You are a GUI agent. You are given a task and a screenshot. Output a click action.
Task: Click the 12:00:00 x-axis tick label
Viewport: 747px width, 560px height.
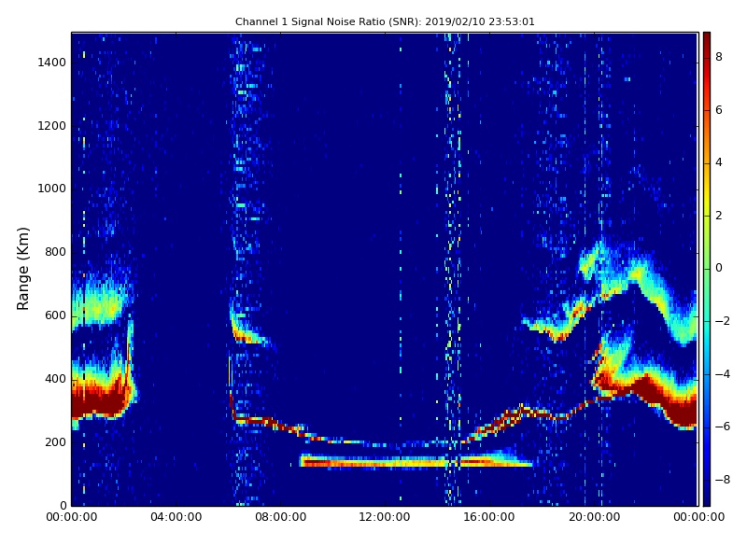[x=385, y=517]
